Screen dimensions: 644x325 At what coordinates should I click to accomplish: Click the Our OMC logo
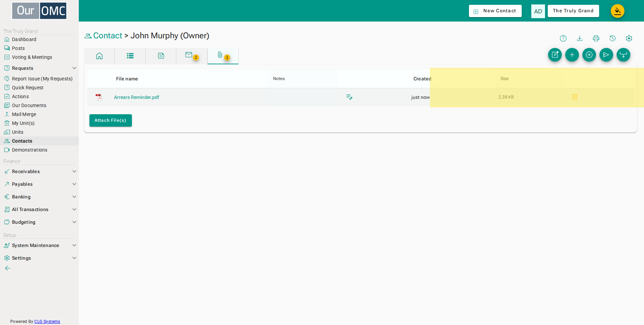click(39, 11)
